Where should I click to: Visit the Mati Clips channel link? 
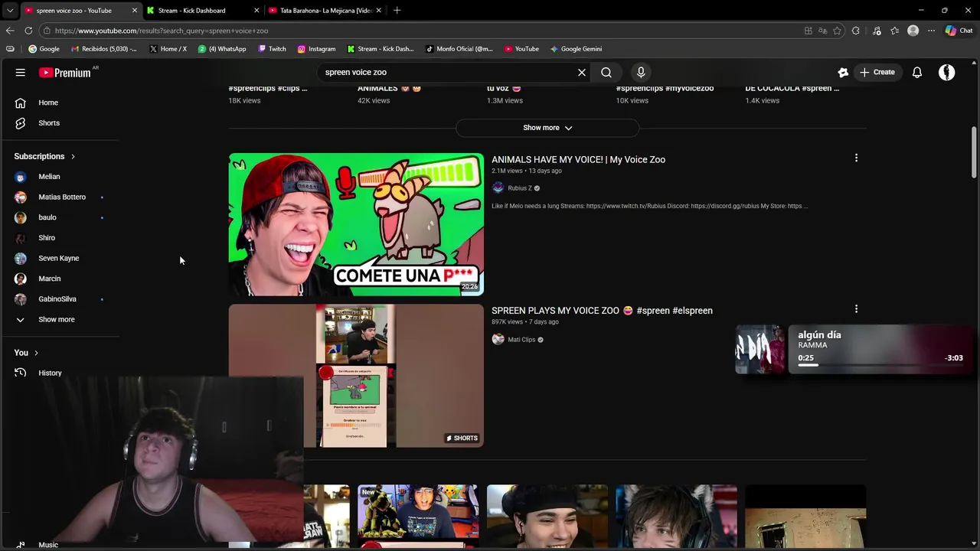(521, 340)
